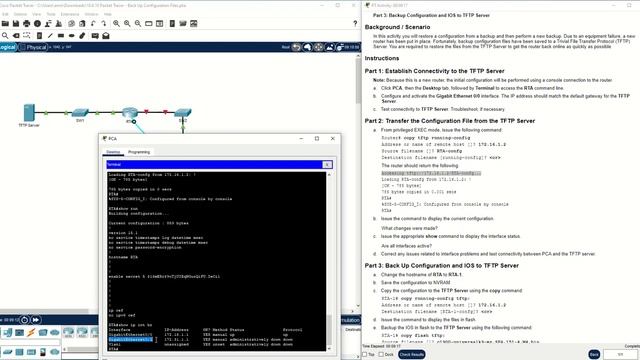
Task: Draw a rectangle shape
Action: 61,36
